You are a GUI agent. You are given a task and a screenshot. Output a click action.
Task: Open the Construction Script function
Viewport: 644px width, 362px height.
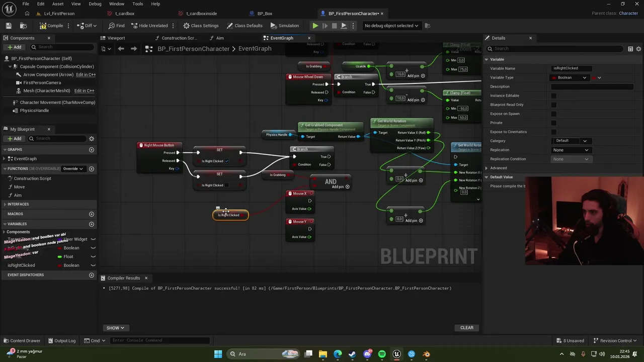(x=32, y=178)
